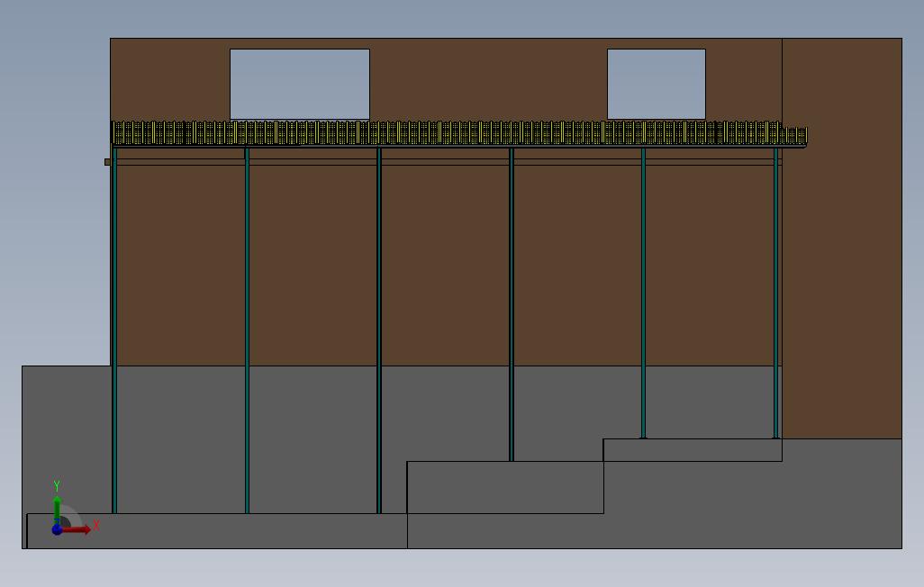Select the yellow corrugated canopy roof

(459, 133)
